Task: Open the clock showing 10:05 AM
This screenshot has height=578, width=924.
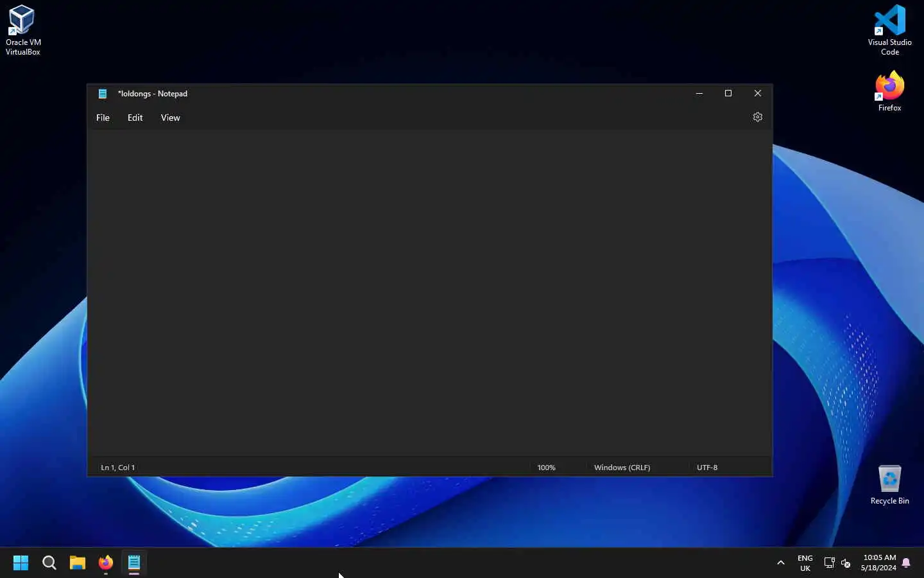Action: click(879, 563)
